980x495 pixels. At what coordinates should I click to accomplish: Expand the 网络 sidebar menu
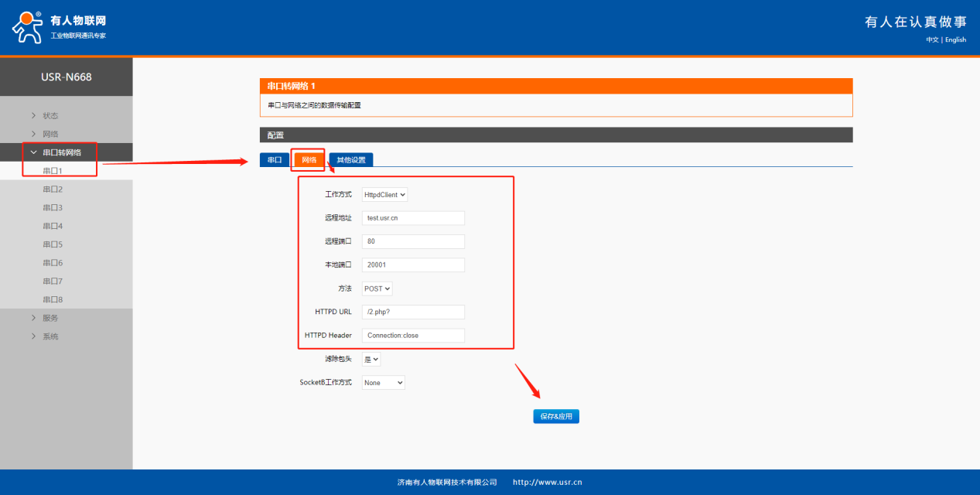tap(50, 134)
